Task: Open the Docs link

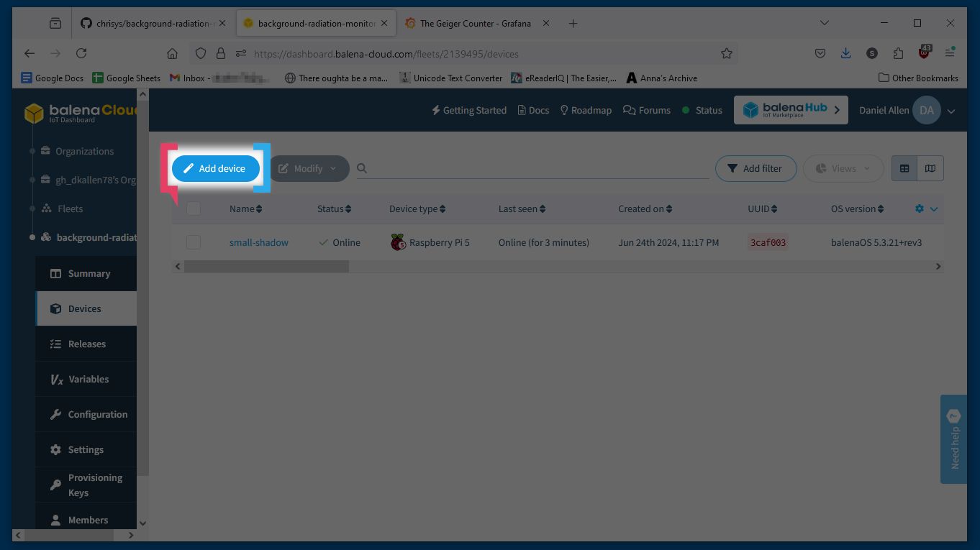Action: coord(533,110)
